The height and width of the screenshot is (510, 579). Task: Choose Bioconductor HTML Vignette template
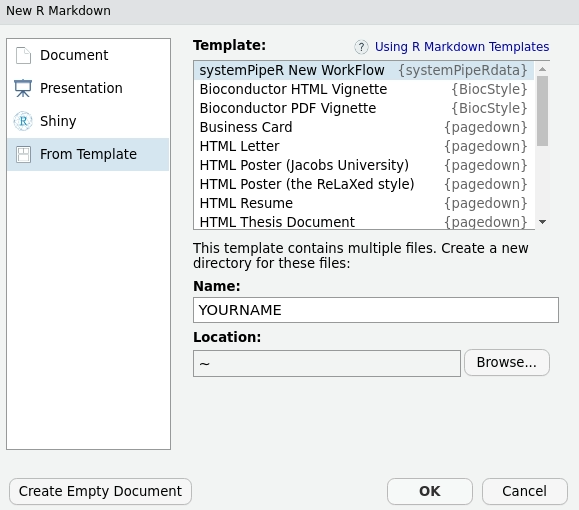coord(364,89)
